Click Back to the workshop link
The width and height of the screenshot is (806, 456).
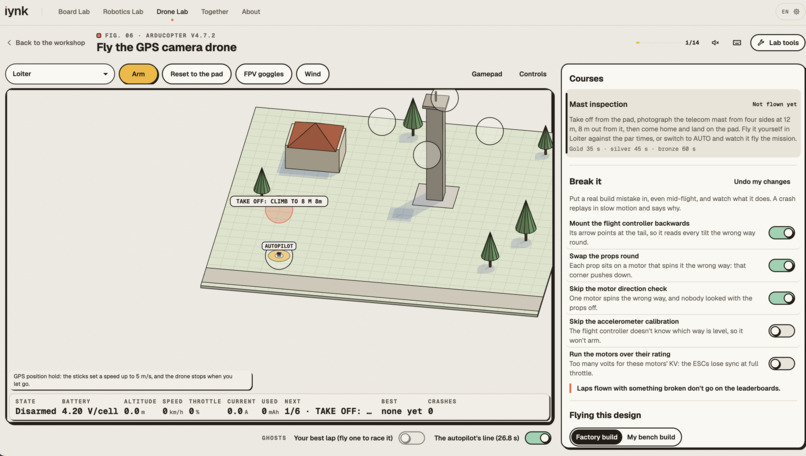50,43
